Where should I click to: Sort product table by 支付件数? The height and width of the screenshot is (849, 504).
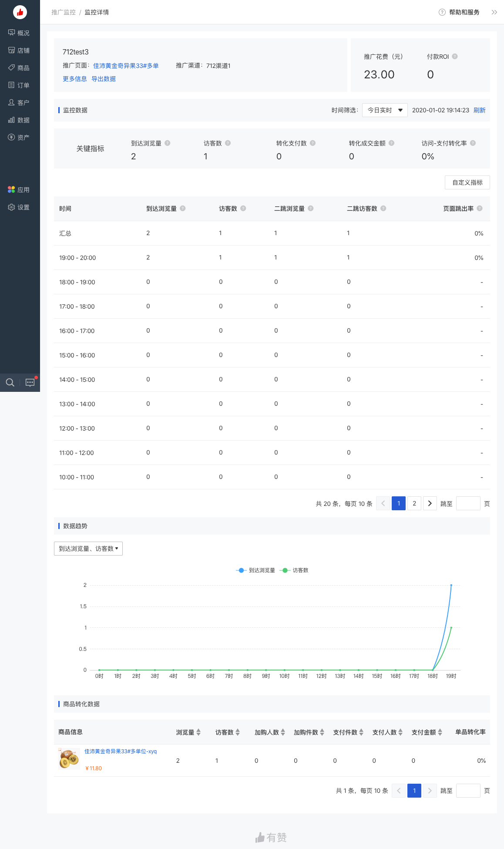click(x=361, y=732)
